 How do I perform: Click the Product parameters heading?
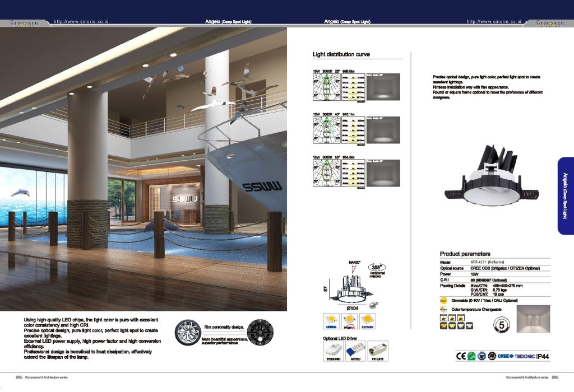pos(465,254)
